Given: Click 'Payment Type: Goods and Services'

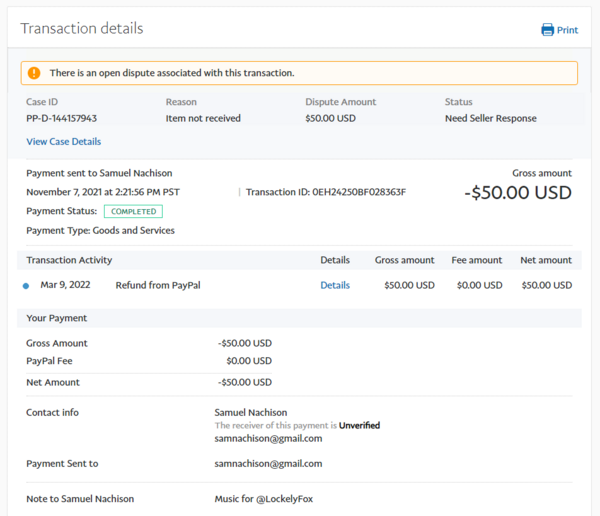Looking at the screenshot, I should [x=100, y=230].
